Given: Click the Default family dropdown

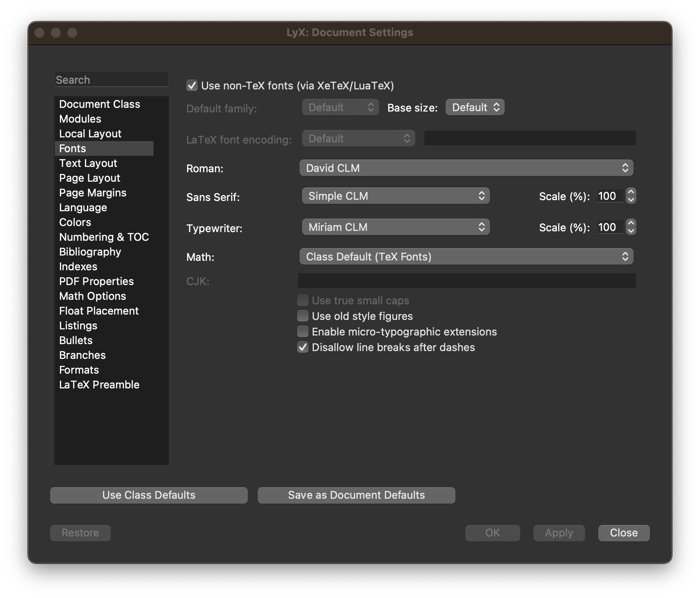Looking at the screenshot, I should [x=340, y=107].
